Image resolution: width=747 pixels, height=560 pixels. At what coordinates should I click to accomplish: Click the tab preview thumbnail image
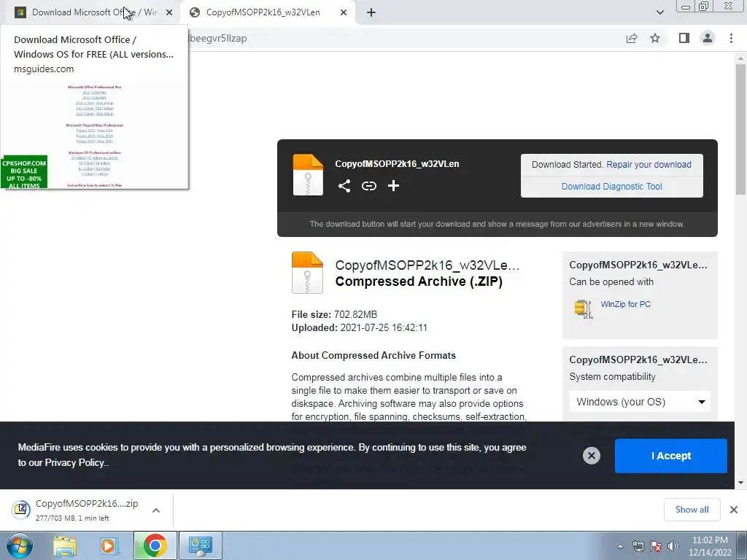coord(94,135)
